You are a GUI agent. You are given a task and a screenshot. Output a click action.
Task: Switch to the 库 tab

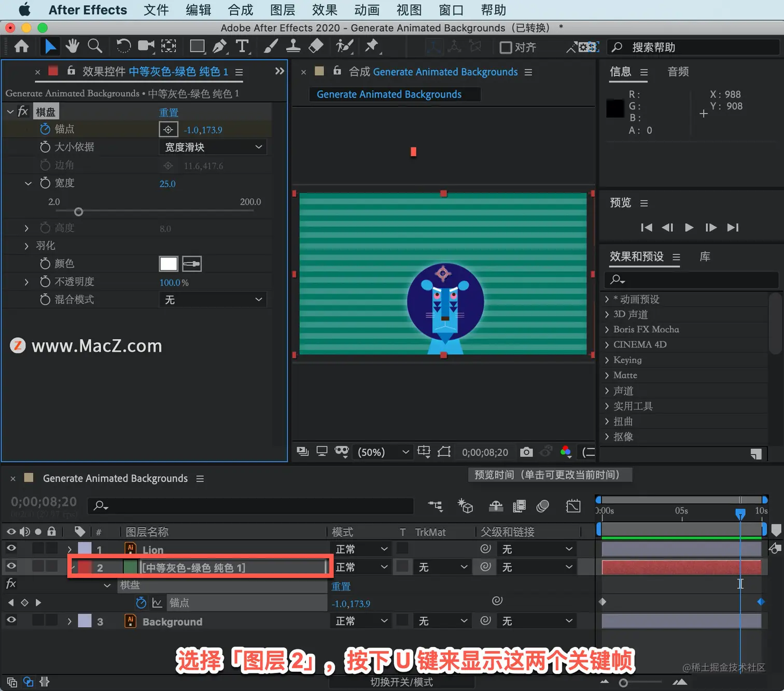pyautogui.click(x=705, y=257)
